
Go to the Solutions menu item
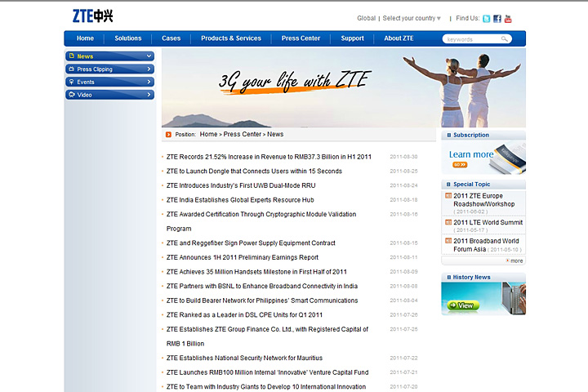point(128,38)
